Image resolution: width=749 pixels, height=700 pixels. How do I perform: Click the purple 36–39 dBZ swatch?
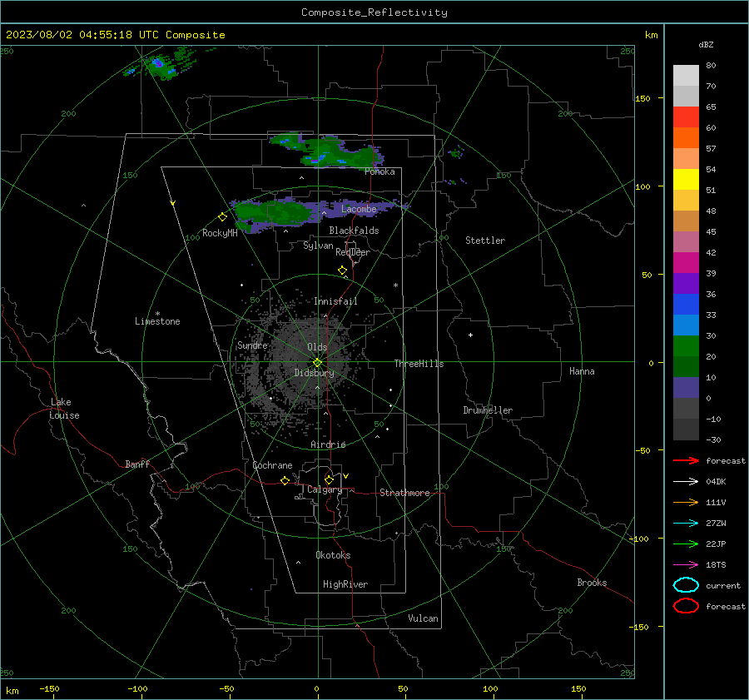tap(686, 284)
